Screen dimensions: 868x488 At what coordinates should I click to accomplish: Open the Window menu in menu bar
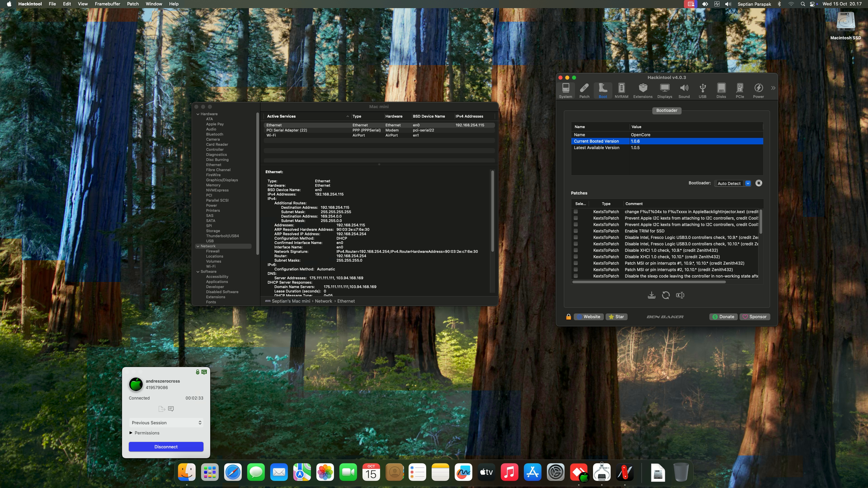(154, 4)
